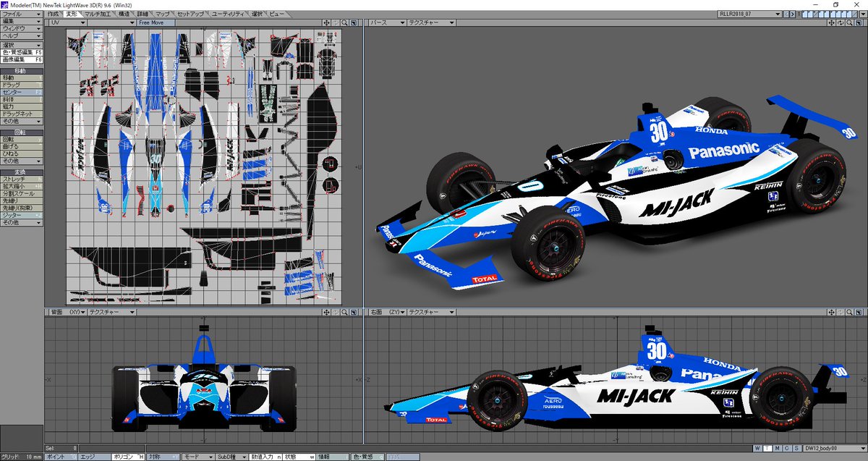The width and height of the screenshot is (868, 461).
Task: Select the センター tool
Action: click(x=22, y=93)
